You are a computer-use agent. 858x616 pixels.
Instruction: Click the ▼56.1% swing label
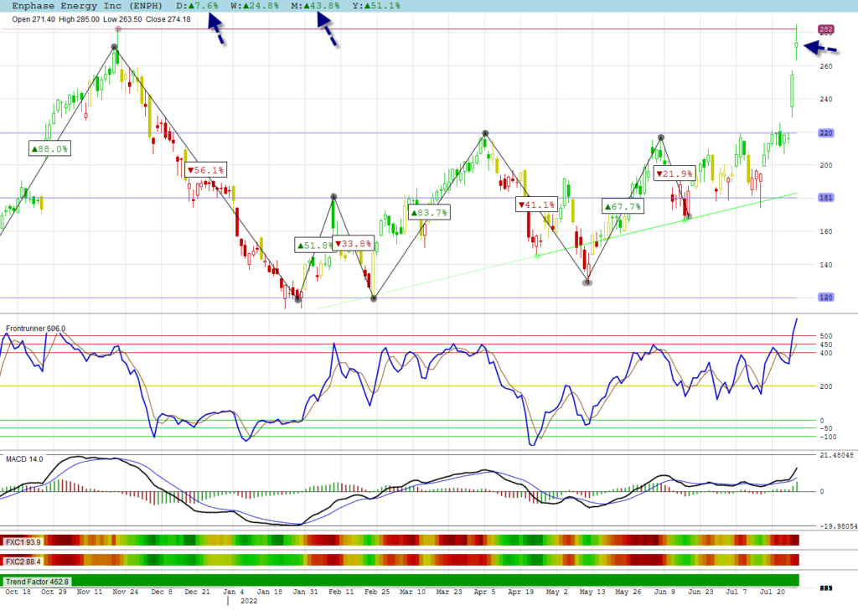coord(206,170)
